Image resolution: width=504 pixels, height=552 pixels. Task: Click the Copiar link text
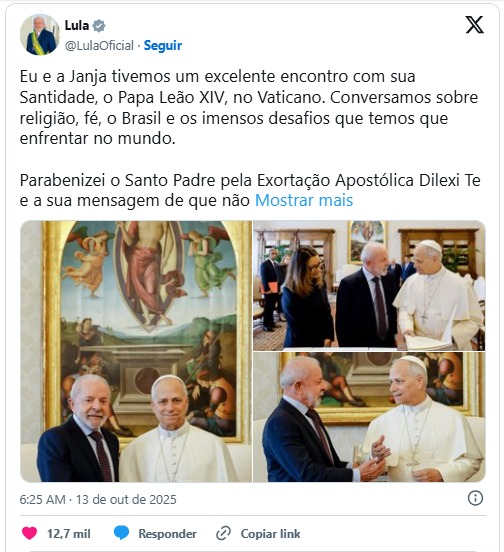(270, 534)
